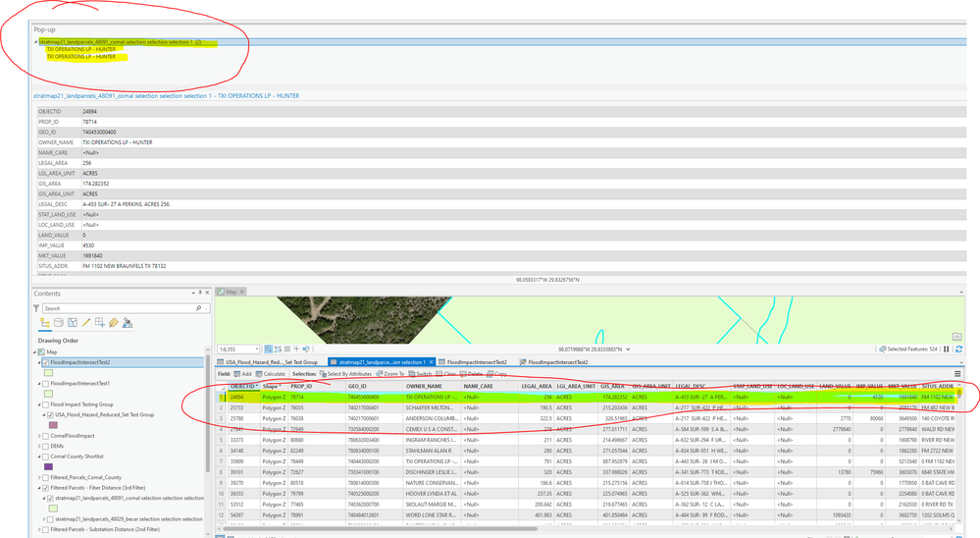The image size is (980, 538).
Task: Click USA_Flood_Hazard pink symbol swatch
Action: click(53, 425)
